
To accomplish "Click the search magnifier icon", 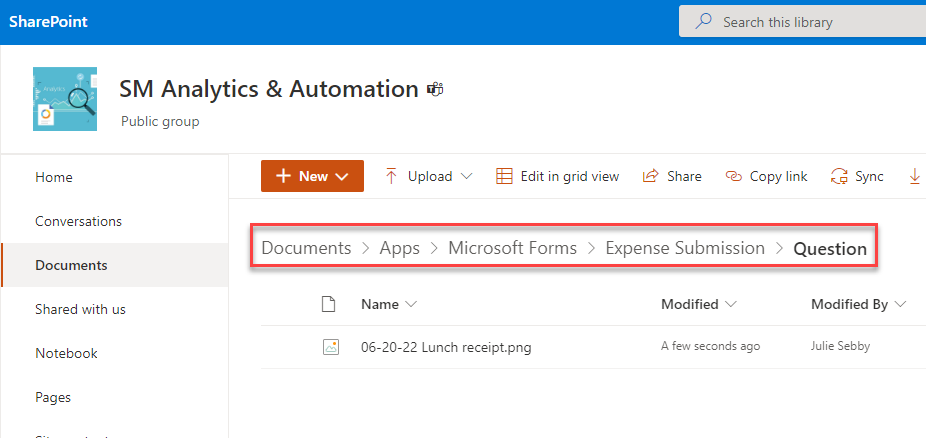I will pos(703,22).
